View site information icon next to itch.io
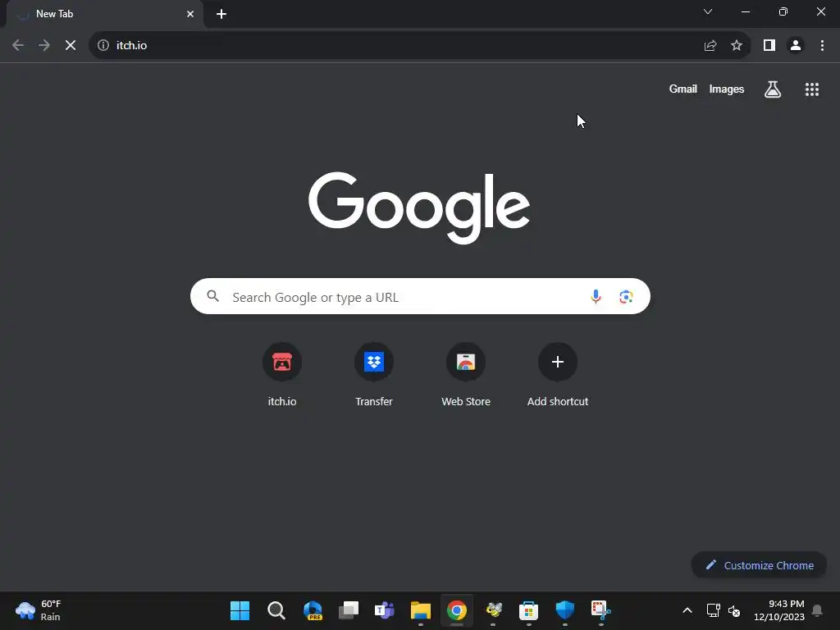840x630 pixels. coord(103,46)
